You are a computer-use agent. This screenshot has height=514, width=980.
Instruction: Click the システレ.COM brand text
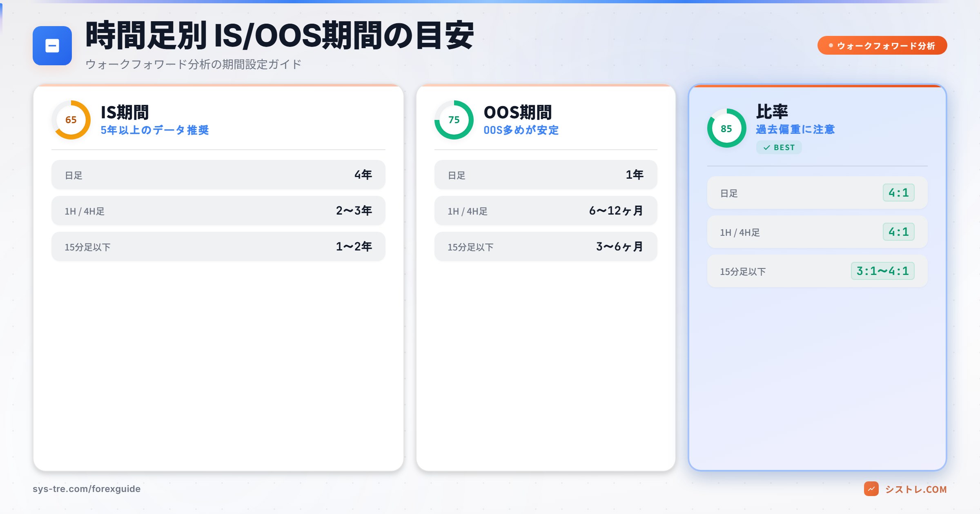(x=916, y=489)
